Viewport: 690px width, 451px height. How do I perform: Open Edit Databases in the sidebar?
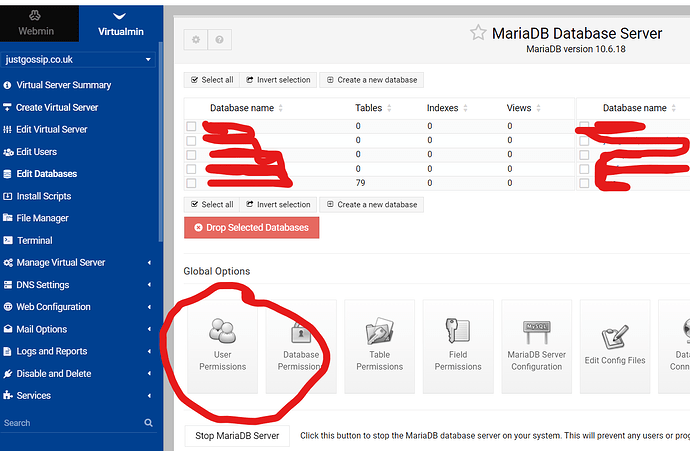click(x=46, y=174)
